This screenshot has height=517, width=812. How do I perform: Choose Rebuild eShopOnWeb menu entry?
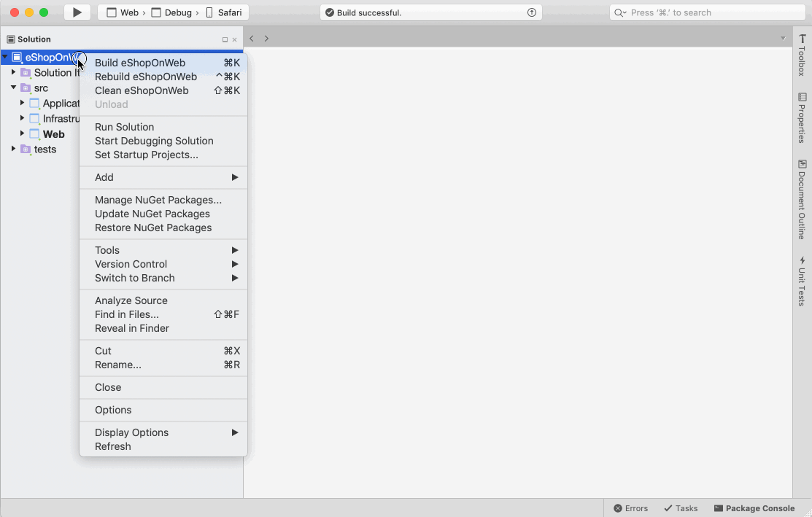click(163, 77)
